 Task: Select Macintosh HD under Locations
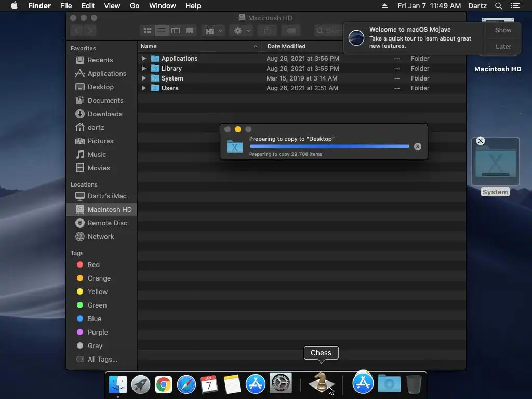pyautogui.click(x=102, y=209)
